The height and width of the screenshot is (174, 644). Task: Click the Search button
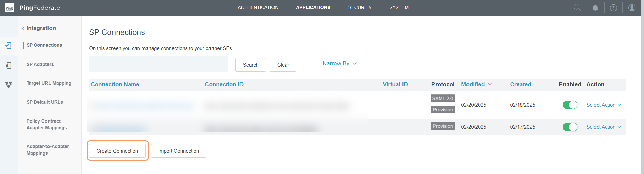point(251,65)
